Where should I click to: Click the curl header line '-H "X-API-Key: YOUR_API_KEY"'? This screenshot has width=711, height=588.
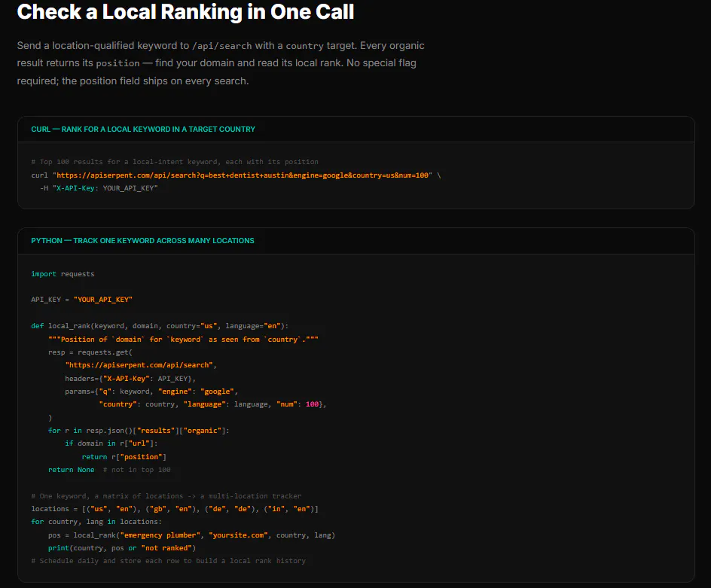pos(99,188)
